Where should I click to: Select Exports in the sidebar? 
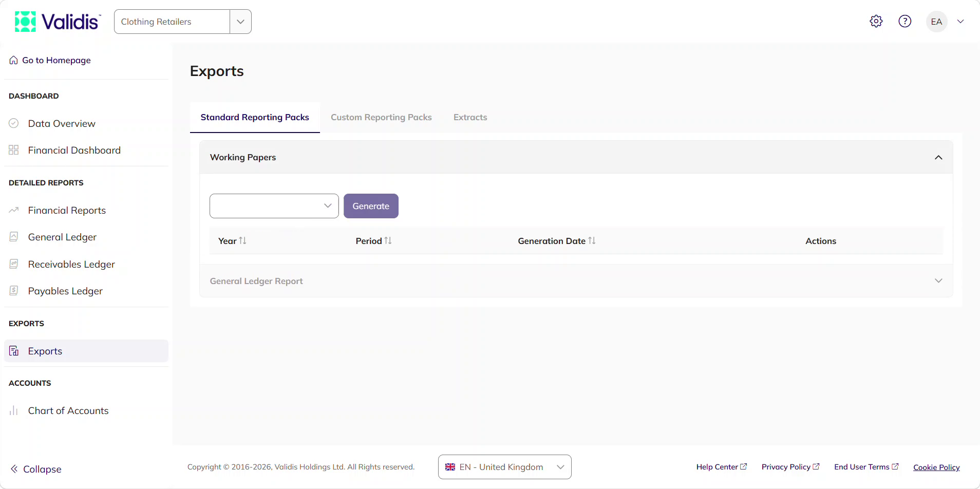click(x=86, y=351)
